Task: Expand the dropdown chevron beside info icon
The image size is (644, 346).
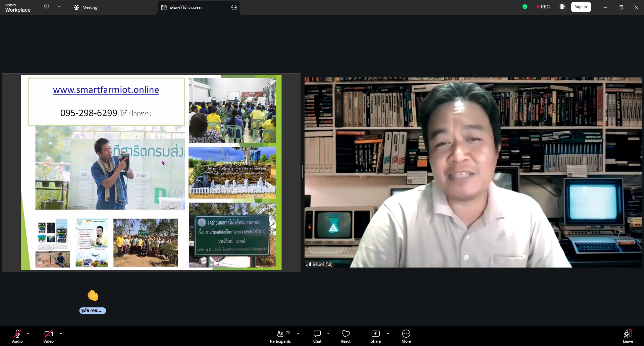Action: pos(59,6)
